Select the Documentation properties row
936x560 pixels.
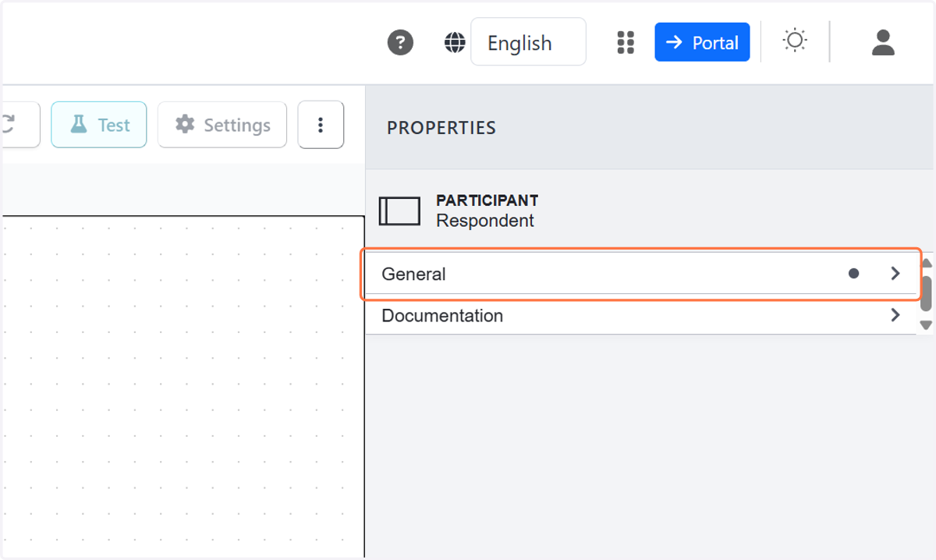pos(640,315)
